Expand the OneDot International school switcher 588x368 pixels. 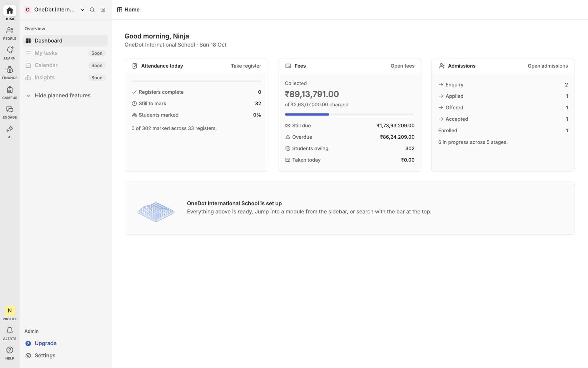coord(55,10)
